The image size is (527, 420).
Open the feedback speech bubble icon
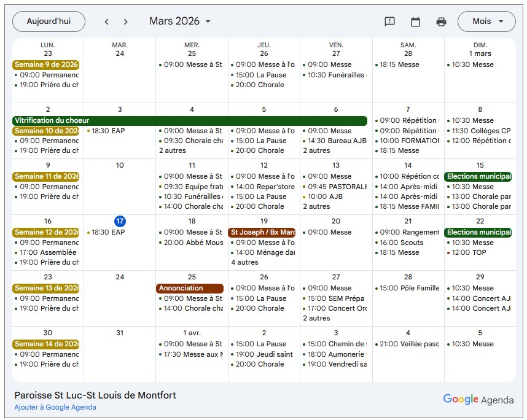coord(389,21)
